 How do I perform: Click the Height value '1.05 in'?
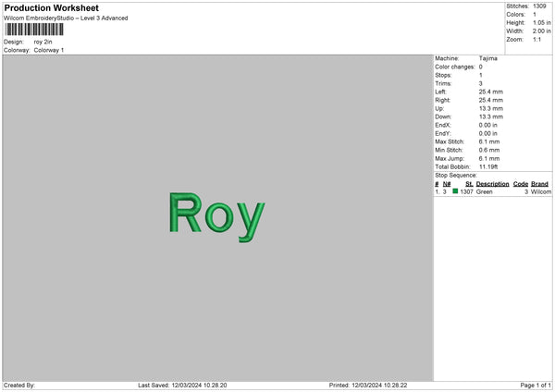(x=542, y=22)
